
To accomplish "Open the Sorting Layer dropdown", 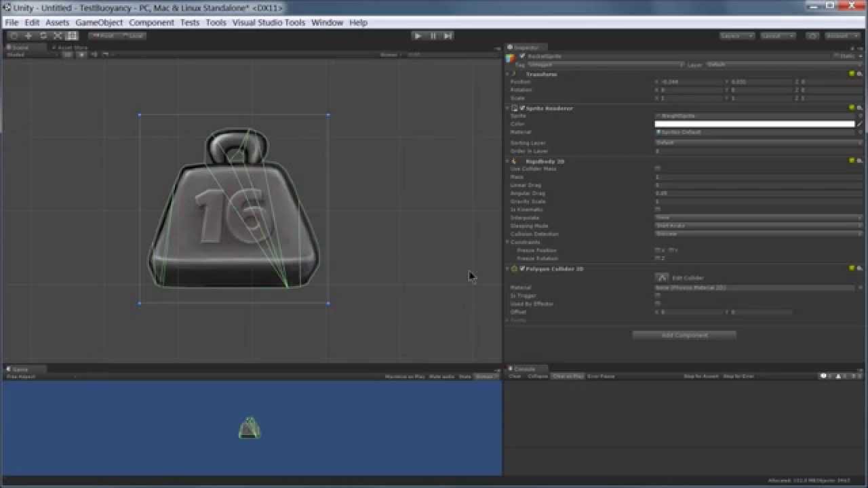I will 758,143.
